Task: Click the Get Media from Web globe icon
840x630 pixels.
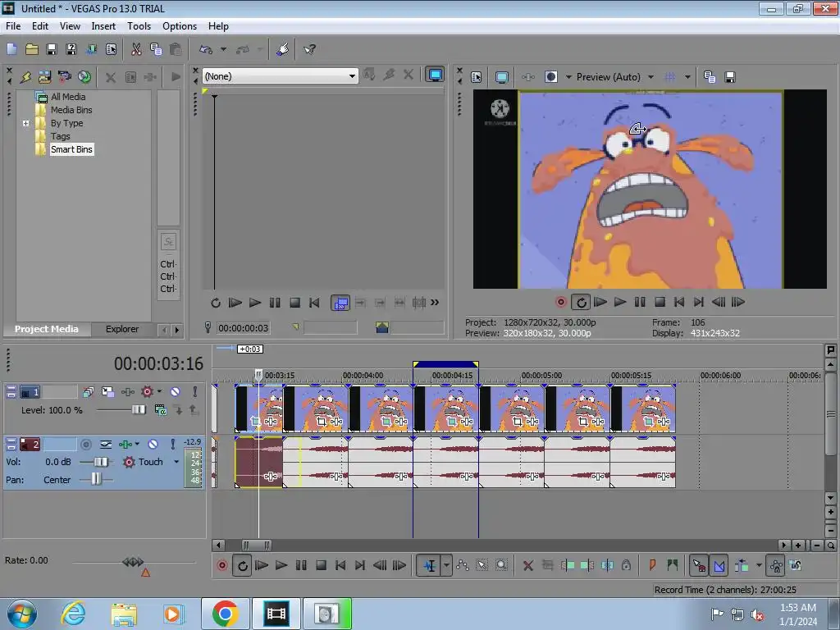Action: (84, 76)
